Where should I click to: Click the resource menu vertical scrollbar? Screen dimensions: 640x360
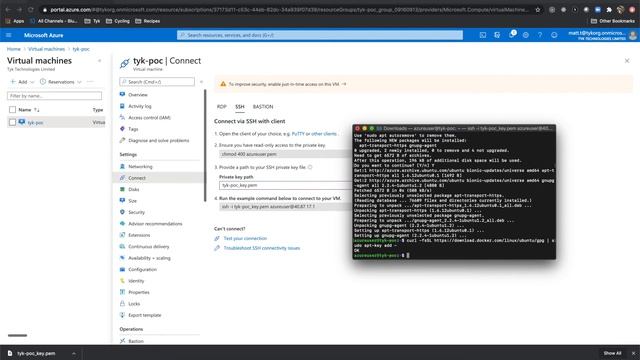205,145
